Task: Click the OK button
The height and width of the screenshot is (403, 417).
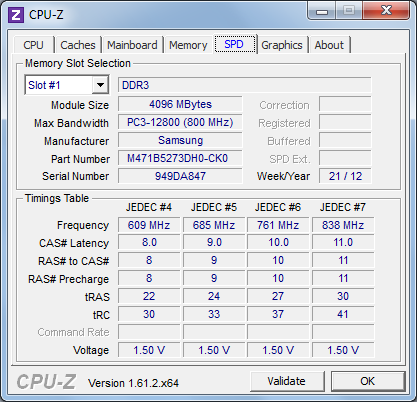Action: (x=367, y=381)
